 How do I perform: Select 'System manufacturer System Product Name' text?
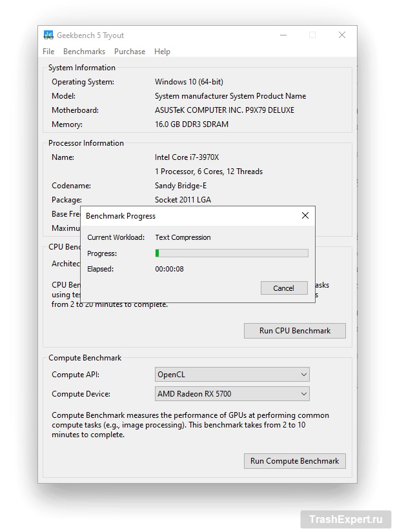[230, 96]
